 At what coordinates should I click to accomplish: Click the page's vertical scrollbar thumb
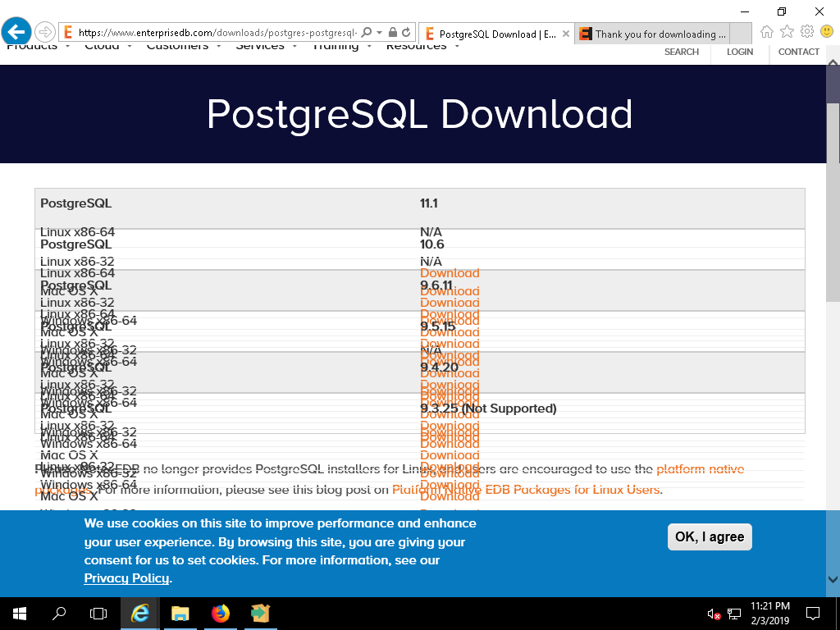(x=833, y=180)
